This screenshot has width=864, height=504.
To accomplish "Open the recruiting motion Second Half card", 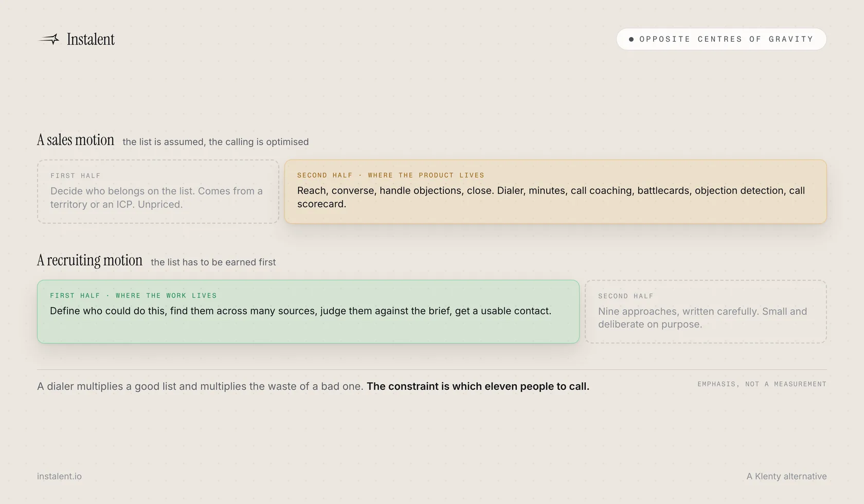I will [706, 312].
